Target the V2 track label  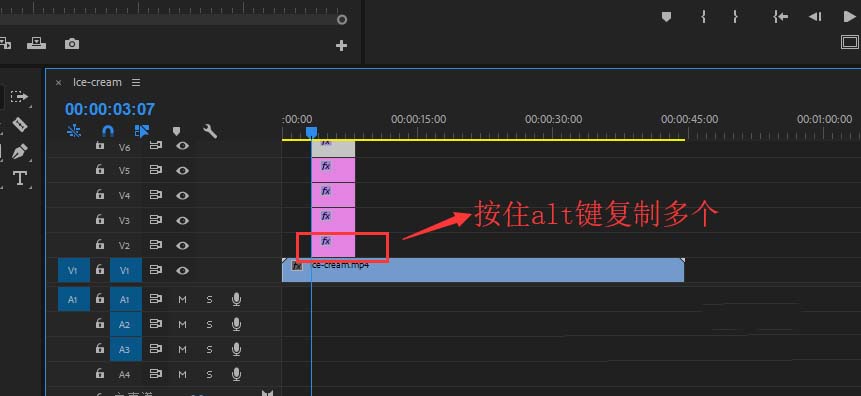tap(125, 246)
